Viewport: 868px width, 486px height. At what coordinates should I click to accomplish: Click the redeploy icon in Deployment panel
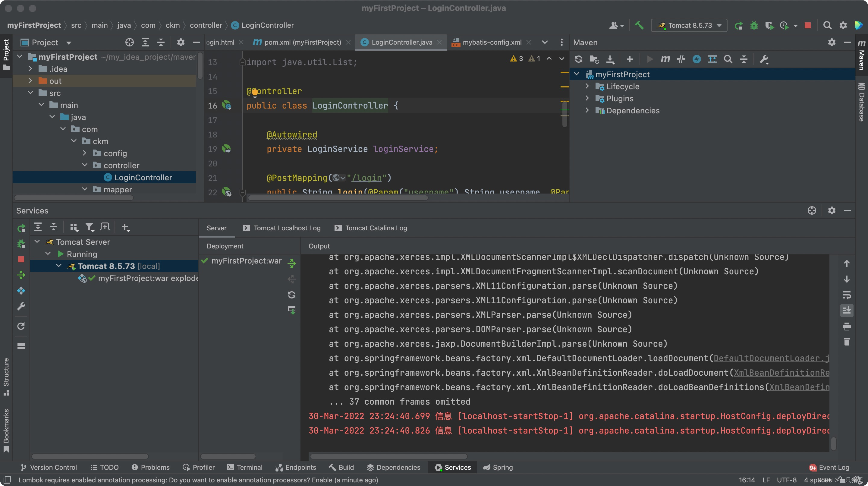tap(291, 295)
